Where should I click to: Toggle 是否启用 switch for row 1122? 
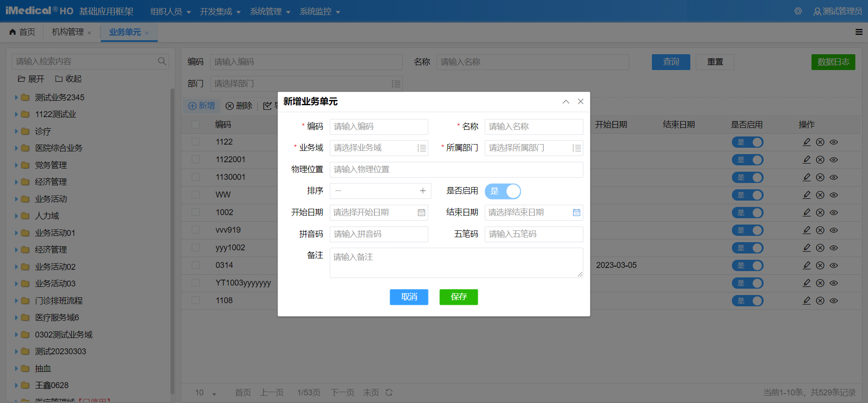[x=748, y=142]
